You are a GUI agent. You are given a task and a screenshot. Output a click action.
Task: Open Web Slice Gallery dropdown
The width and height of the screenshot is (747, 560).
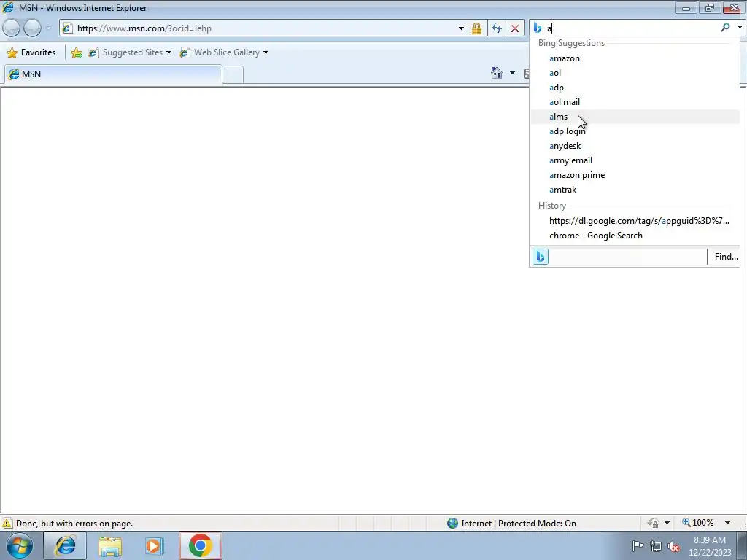point(224,52)
